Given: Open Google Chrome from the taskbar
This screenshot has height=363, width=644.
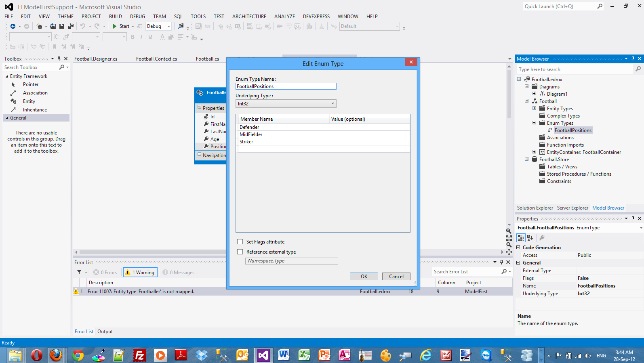Looking at the screenshot, I should [x=78, y=355].
